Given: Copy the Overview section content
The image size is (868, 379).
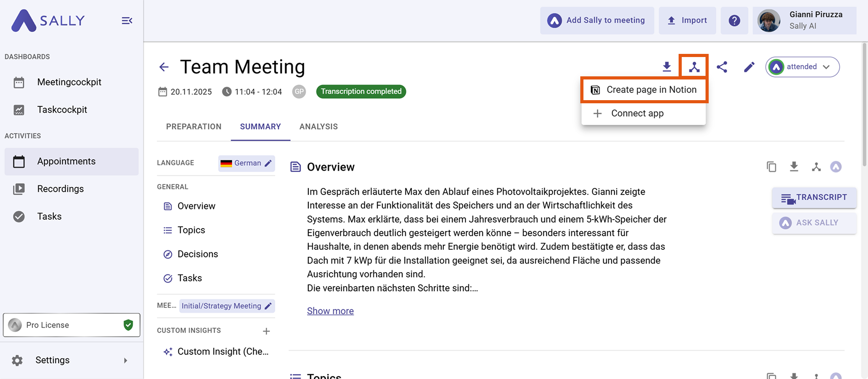Looking at the screenshot, I should [771, 167].
